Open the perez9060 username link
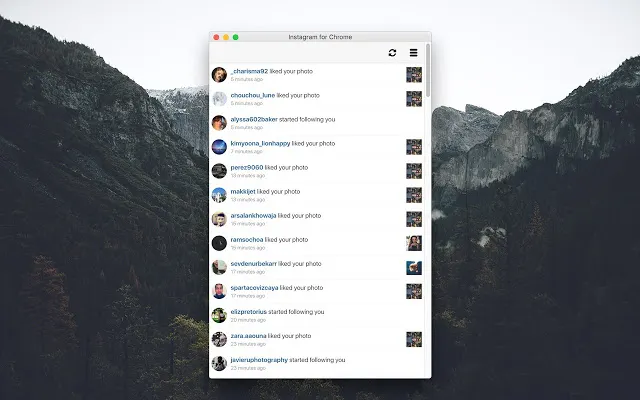Image resolution: width=640 pixels, height=400 pixels. coord(247,168)
